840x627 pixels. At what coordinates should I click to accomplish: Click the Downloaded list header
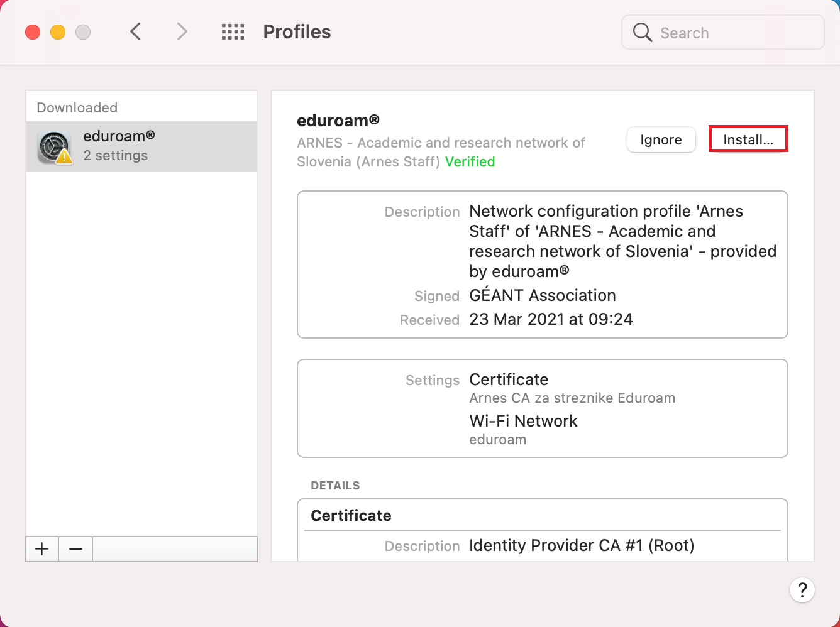(x=77, y=107)
